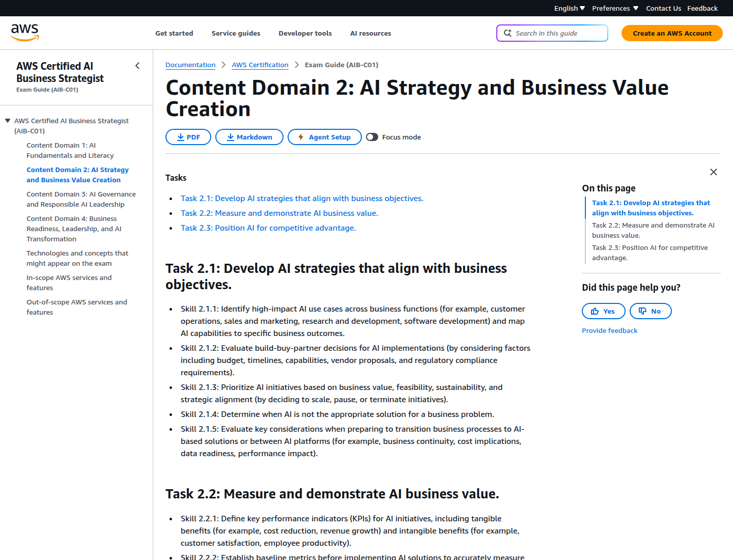The height and width of the screenshot is (560, 733).
Task: Open the AI resources menu
Action: pos(371,33)
